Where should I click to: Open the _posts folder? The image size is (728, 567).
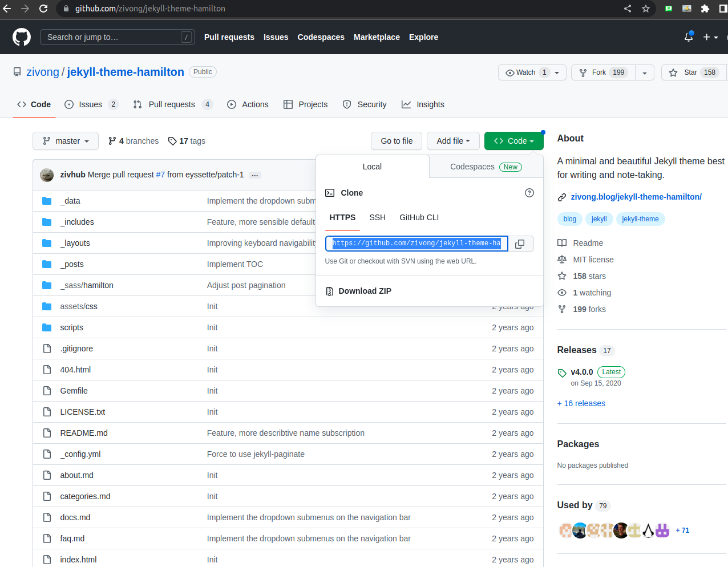tap(72, 264)
